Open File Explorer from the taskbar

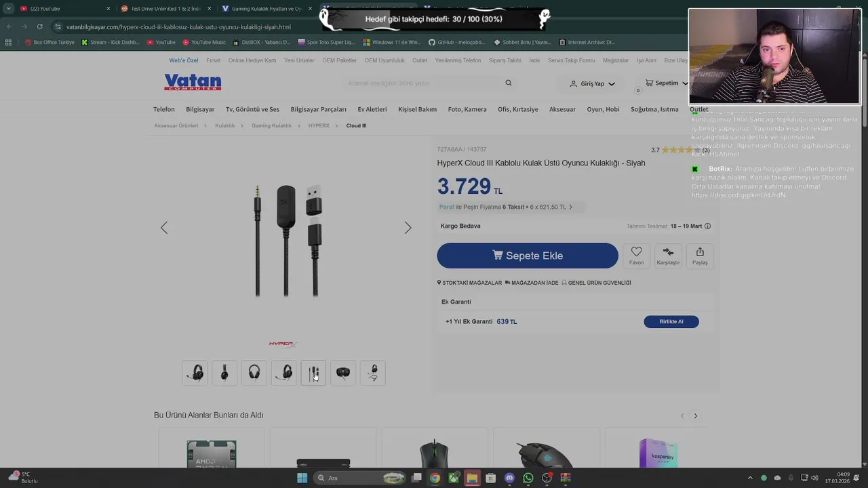[472, 478]
